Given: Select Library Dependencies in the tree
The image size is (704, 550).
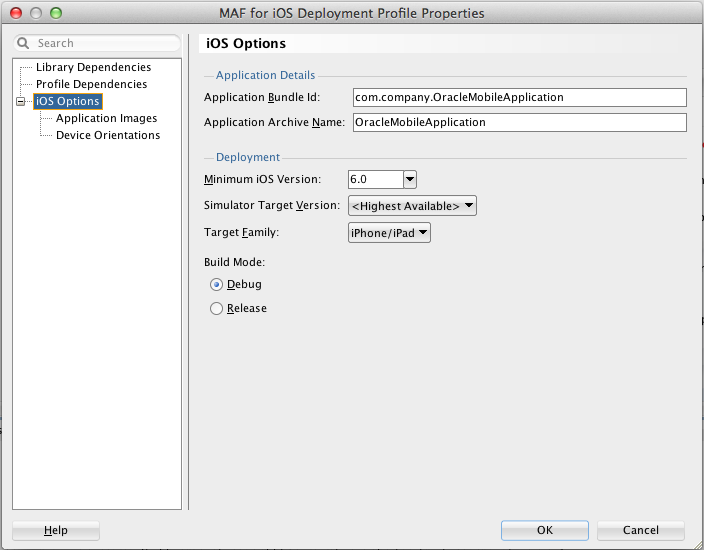Looking at the screenshot, I should 93,67.
